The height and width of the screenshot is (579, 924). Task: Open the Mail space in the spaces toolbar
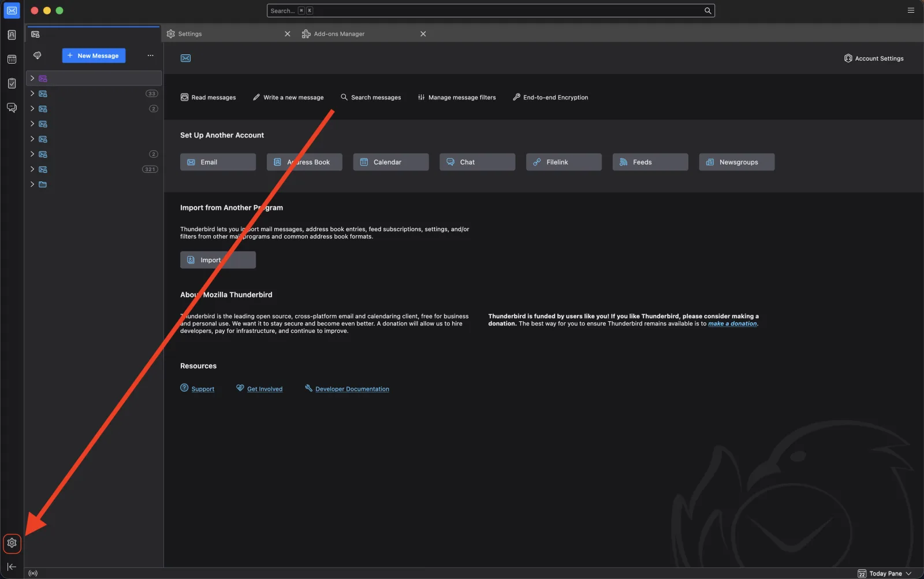(12, 10)
